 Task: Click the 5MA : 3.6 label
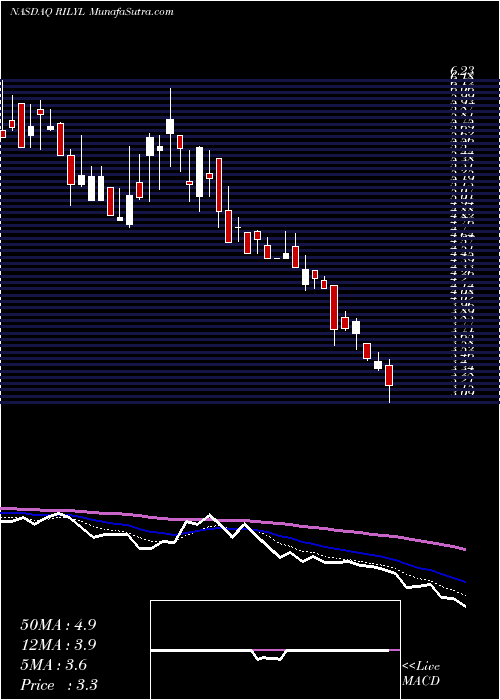pos(54,665)
